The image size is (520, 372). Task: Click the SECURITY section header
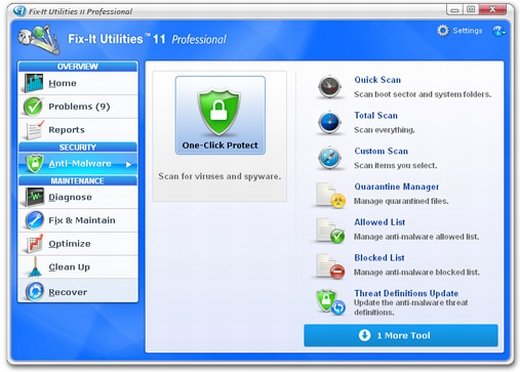point(78,147)
